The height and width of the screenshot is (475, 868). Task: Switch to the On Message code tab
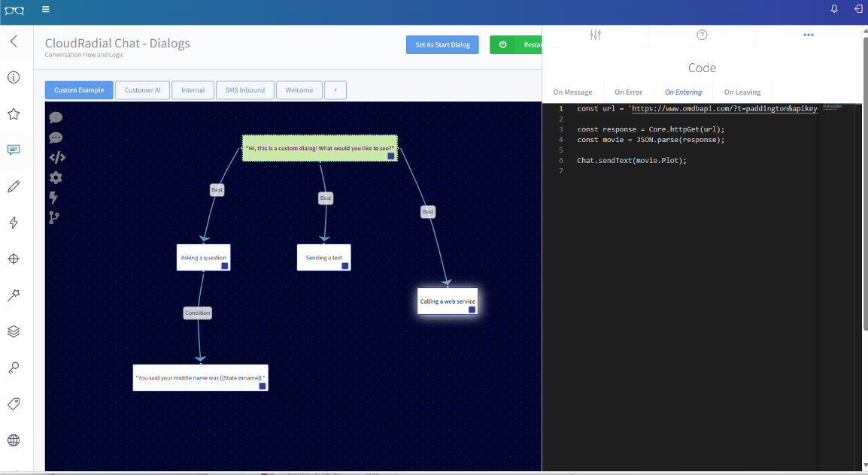(572, 92)
